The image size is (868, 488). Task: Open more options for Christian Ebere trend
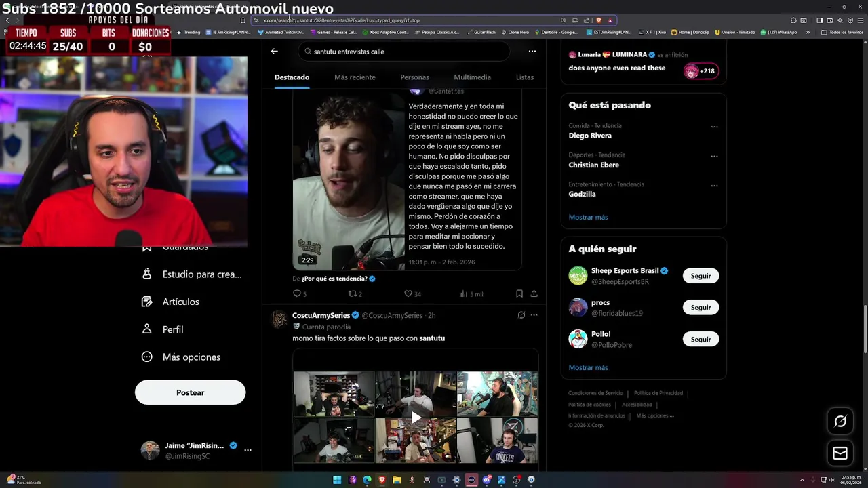click(714, 156)
